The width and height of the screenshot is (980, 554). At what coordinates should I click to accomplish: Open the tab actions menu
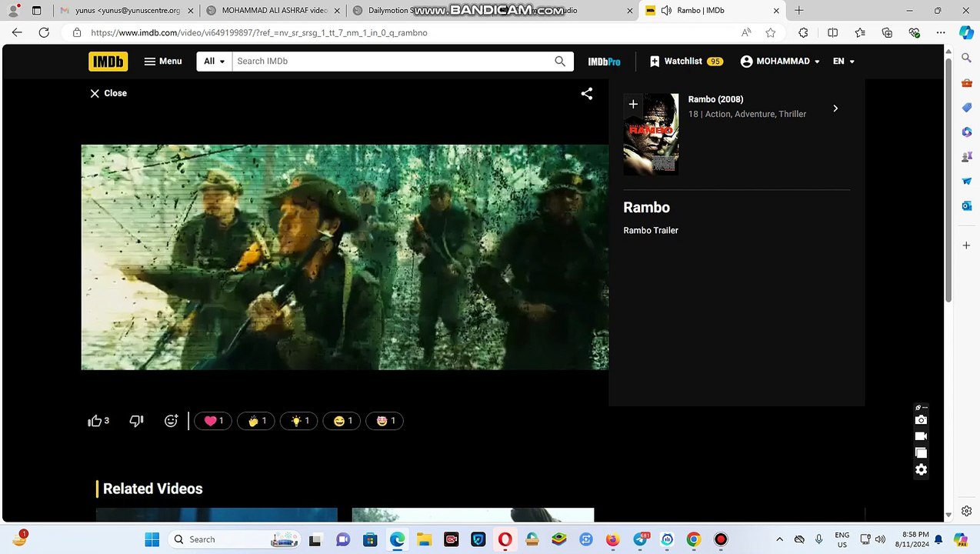tap(36, 11)
